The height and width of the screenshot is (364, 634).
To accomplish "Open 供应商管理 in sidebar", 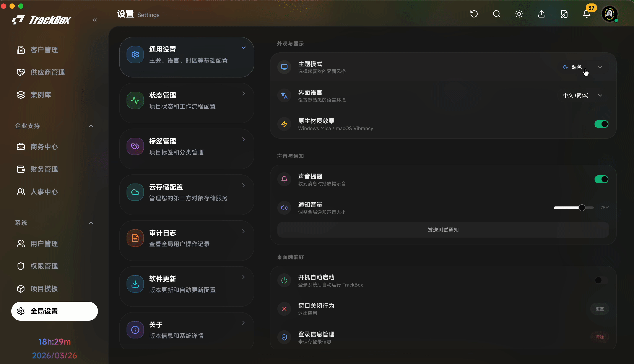I will click(x=54, y=72).
